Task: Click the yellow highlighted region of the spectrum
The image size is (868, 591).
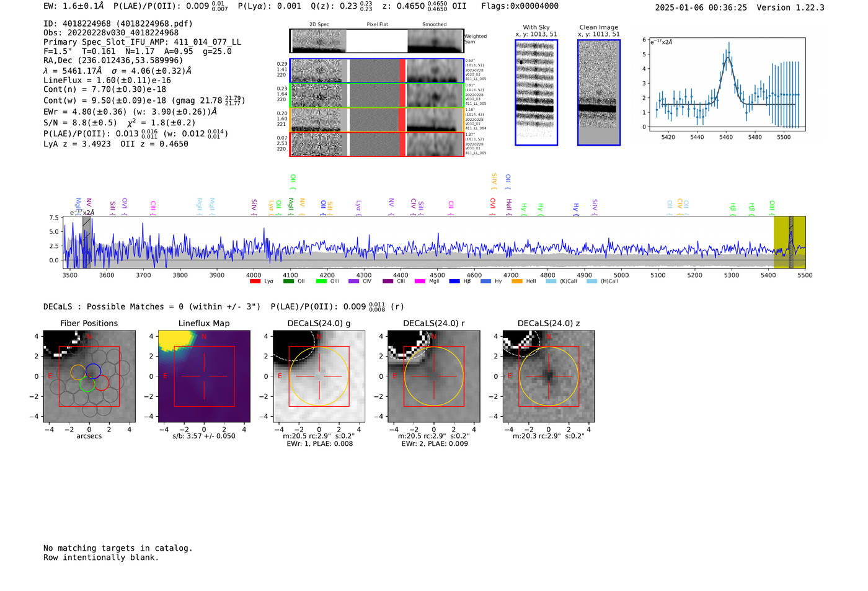Action: click(789, 242)
